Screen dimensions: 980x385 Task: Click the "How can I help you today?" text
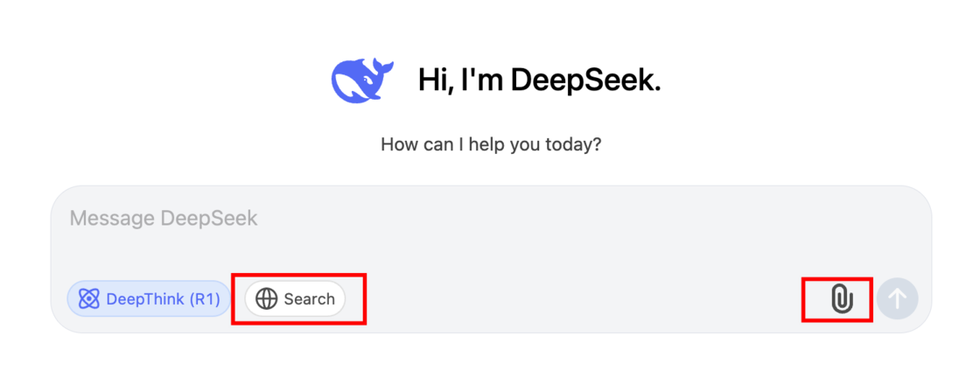coord(491,145)
